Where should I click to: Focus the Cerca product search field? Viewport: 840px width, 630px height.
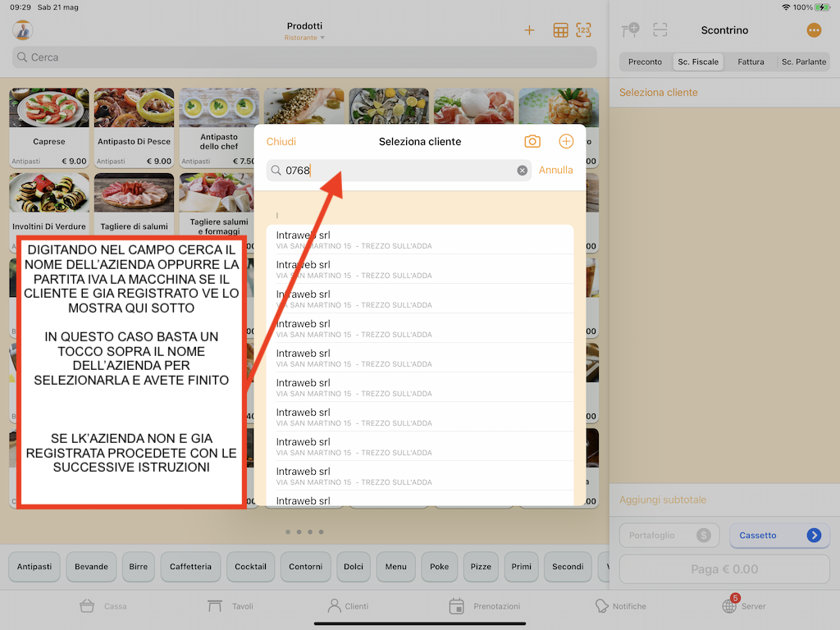pos(304,57)
